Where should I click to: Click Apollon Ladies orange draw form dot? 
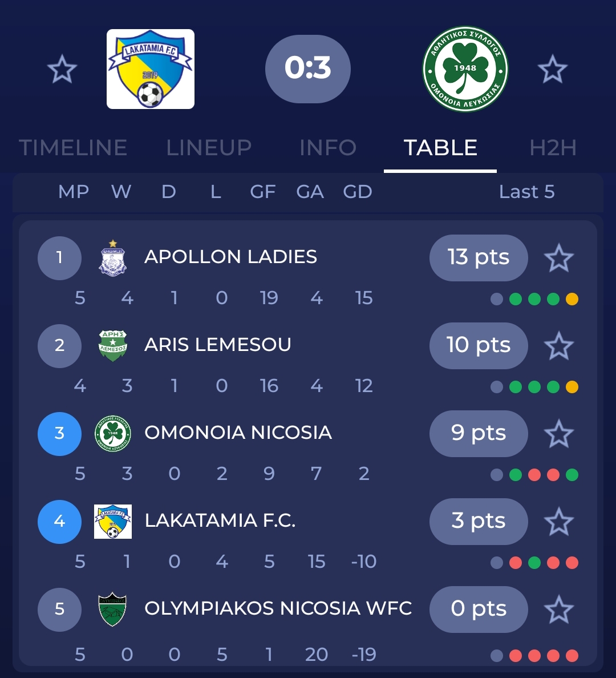pyautogui.click(x=572, y=299)
